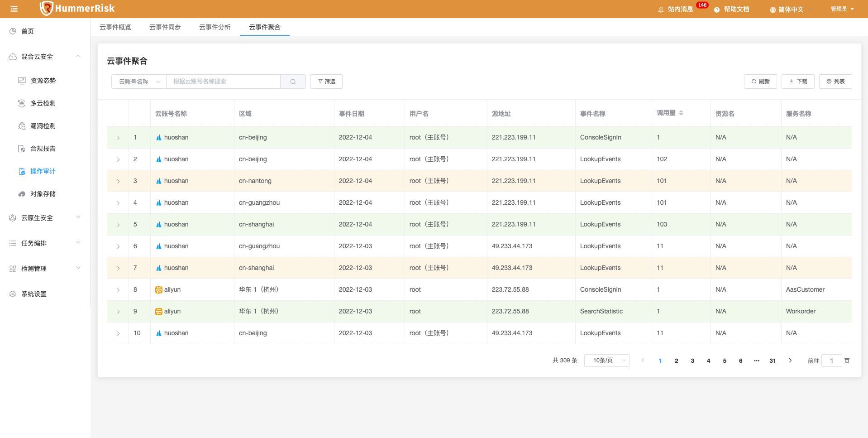Click the 对象存储 storage cloud icon
Viewport: 868px width, 438px height.
pyautogui.click(x=22, y=194)
